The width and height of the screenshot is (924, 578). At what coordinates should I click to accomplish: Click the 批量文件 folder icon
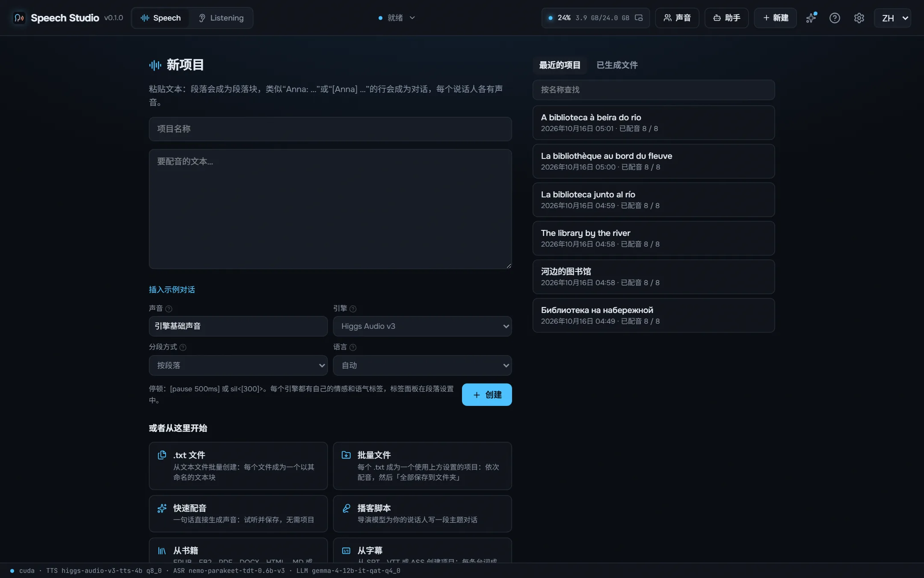pos(346,455)
